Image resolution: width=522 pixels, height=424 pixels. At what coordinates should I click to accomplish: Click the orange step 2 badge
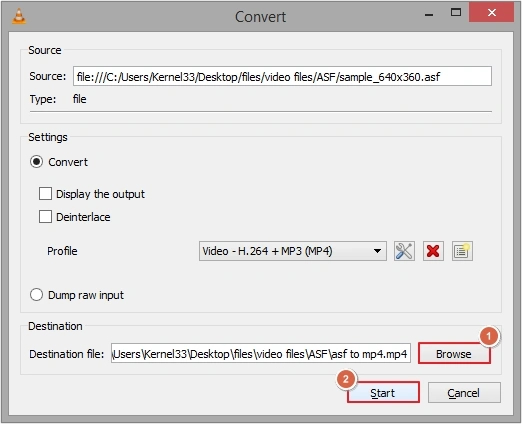point(346,379)
